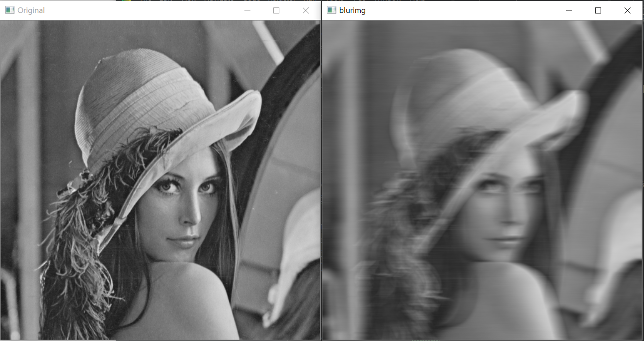Click the sharp image in Original window
Image resolution: width=644 pixels, height=341 pixels.
click(x=160, y=180)
